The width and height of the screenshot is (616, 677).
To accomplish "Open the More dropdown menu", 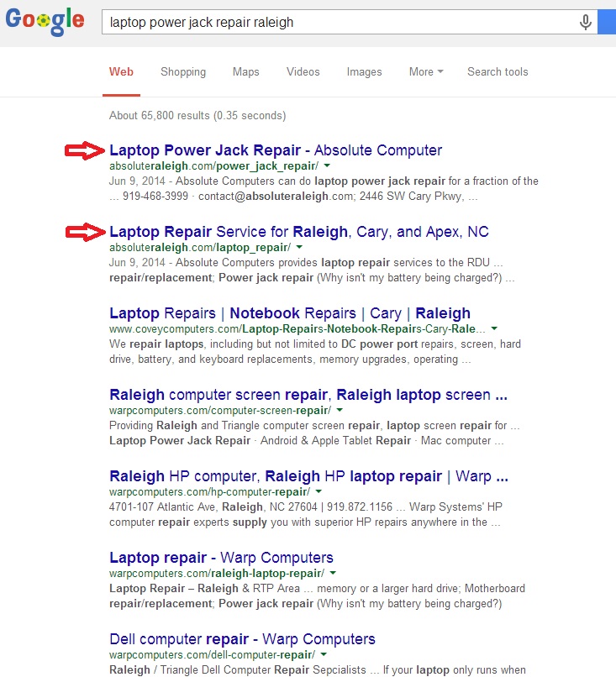I will pyautogui.click(x=426, y=72).
